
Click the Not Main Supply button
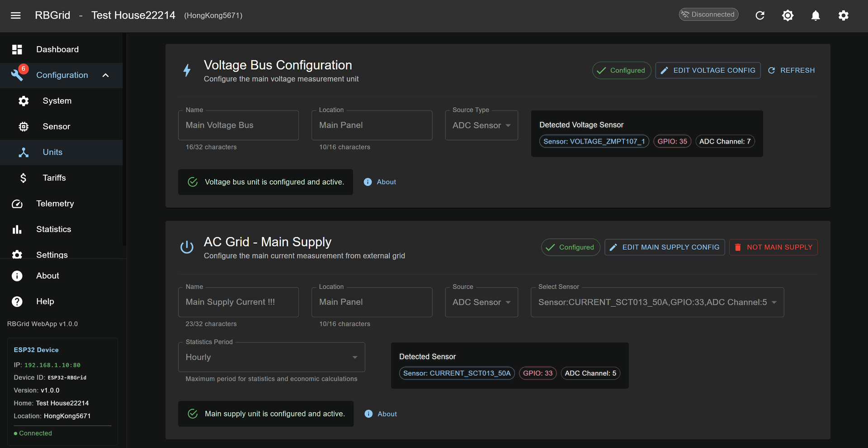pyautogui.click(x=773, y=248)
